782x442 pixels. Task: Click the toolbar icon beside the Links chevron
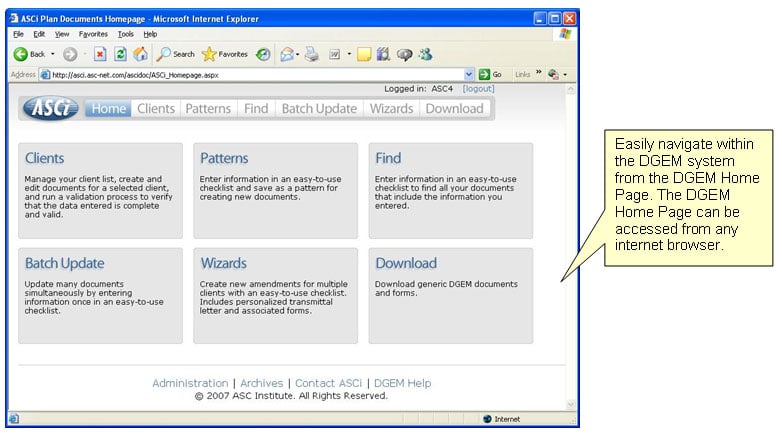click(x=553, y=74)
